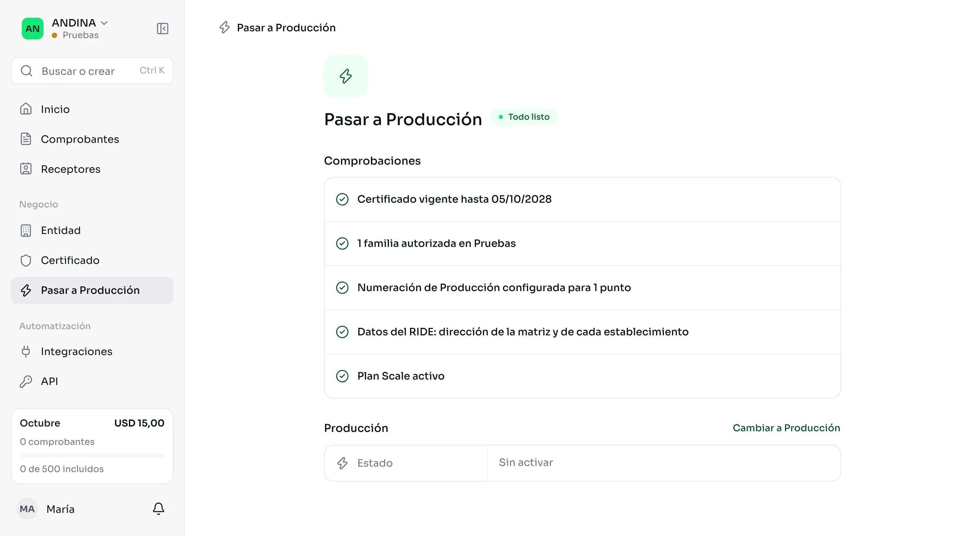The image size is (980, 536).
Task: Click the Entidad building icon
Action: (x=26, y=230)
